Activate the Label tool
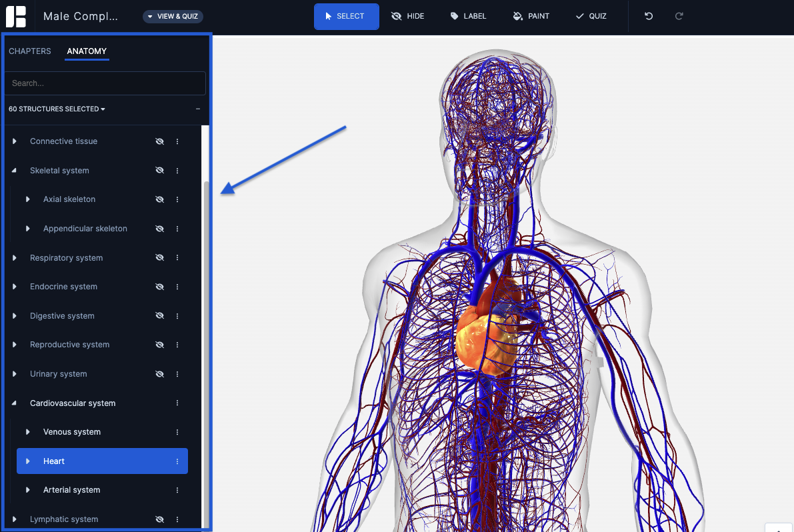 469,16
